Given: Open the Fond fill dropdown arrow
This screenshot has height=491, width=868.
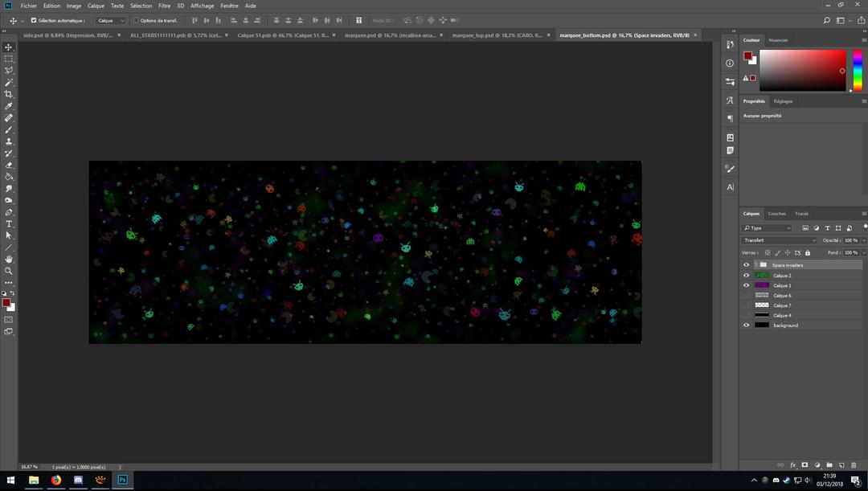Looking at the screenshot, I should (863, 252).
